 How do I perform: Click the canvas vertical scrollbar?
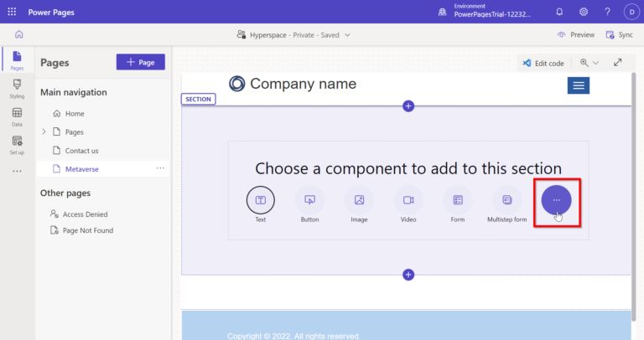coord(633,197)
